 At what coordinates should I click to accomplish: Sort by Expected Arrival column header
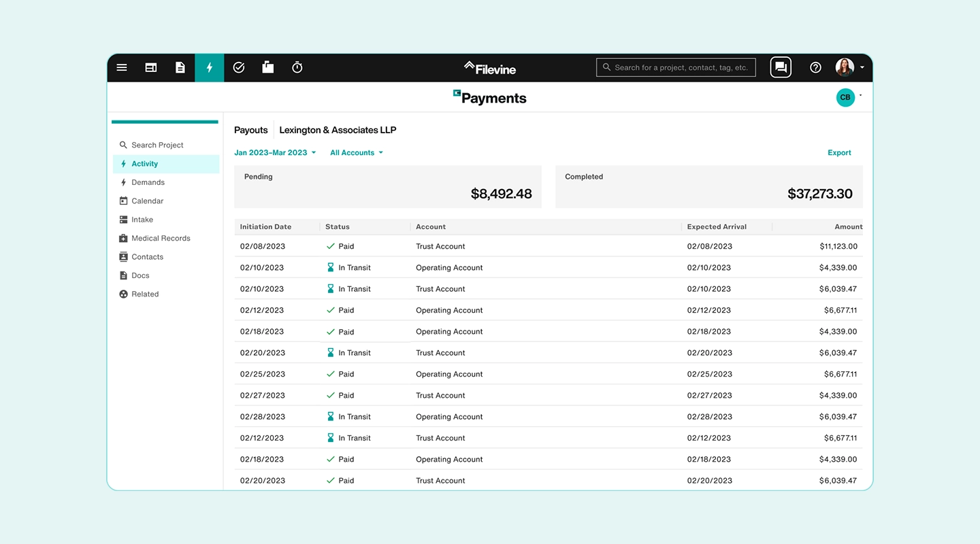717,226
